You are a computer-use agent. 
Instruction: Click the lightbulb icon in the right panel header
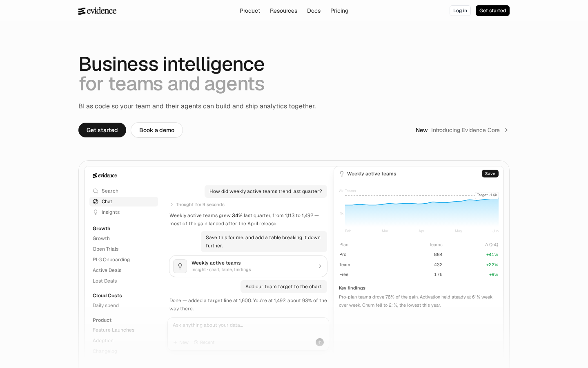342,174
